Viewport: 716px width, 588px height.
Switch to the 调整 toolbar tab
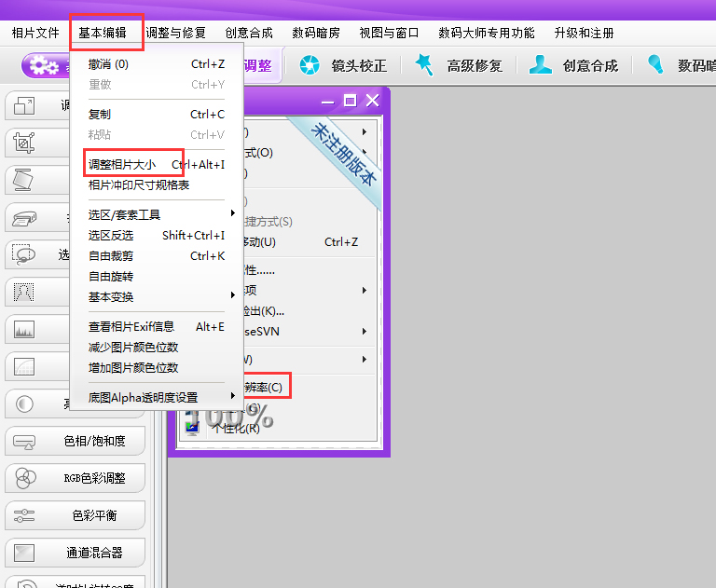(x=258, y=66)
